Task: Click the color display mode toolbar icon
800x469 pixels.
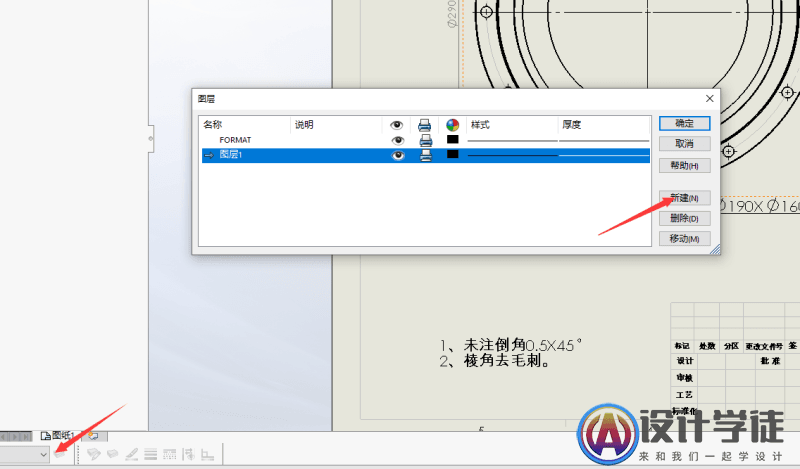Action: pos(207,454)
